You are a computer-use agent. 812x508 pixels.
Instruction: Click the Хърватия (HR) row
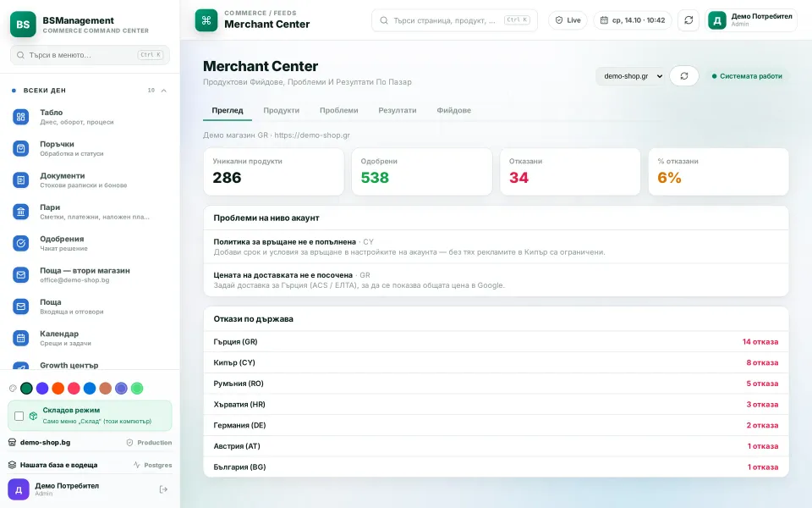pos(497,405)
